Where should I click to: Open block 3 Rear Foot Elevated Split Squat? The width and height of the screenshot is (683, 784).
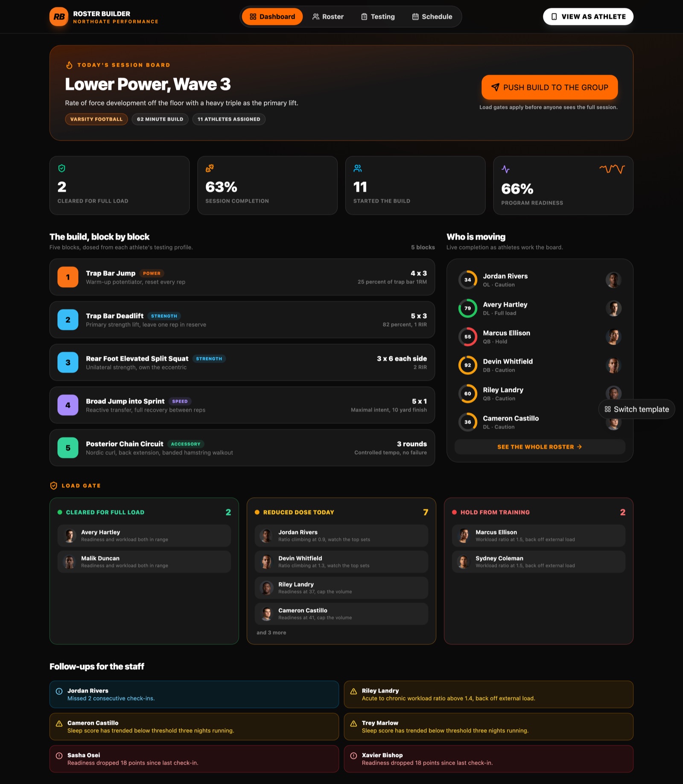242,362
